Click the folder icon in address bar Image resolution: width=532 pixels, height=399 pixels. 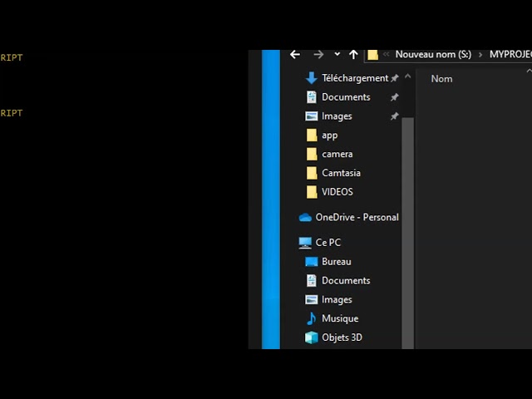(372, 55)
